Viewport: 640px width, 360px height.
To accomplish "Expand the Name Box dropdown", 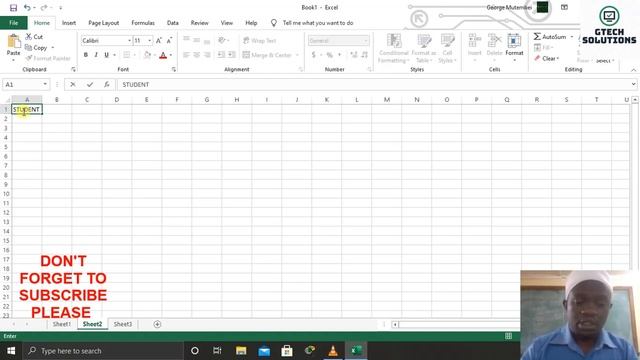I will click(45, 84).
